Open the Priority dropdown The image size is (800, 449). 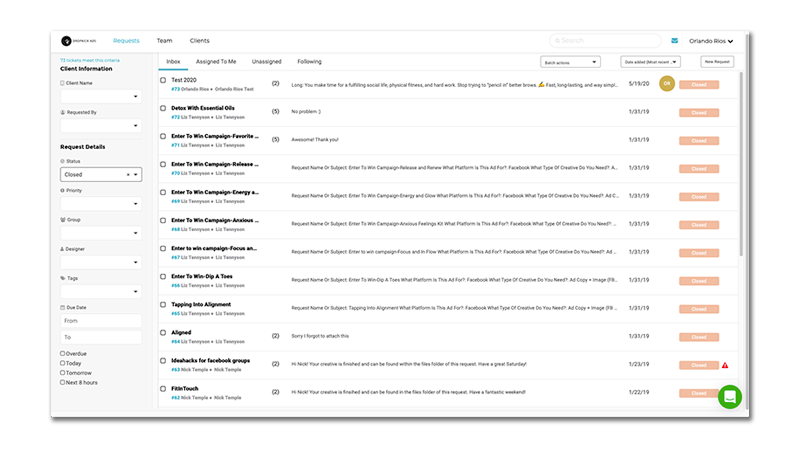[x=101, y=204]
